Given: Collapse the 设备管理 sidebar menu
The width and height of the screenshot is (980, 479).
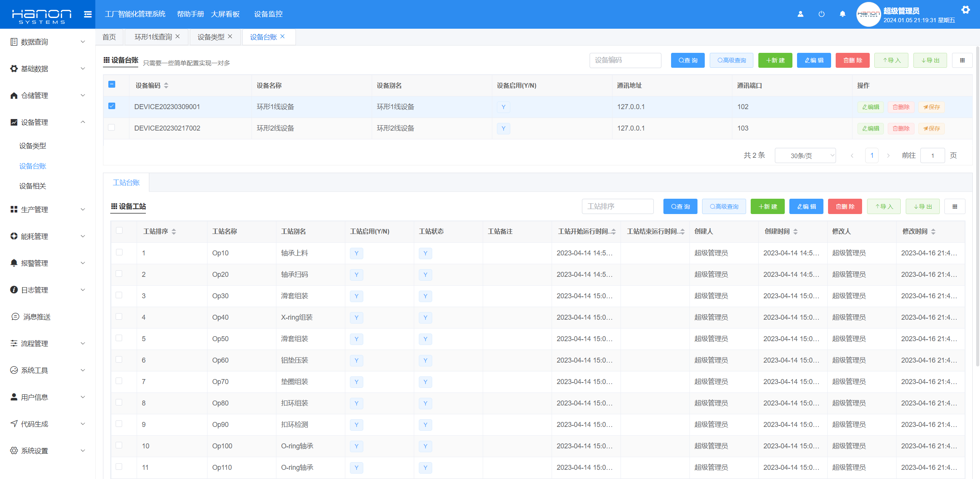Looking at the screenshot, I should point(47,122).
